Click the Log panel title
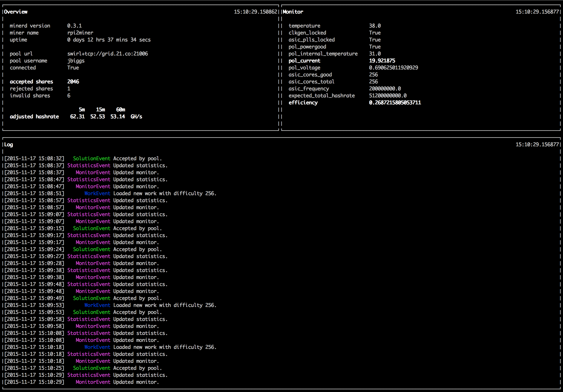563x392 pixels. [9, 144]
